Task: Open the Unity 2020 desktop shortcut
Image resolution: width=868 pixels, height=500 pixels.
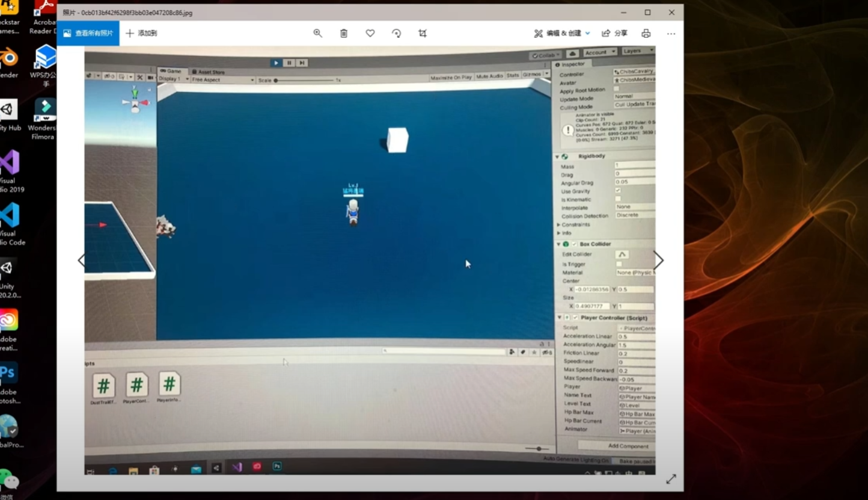Action: point(10,278)
